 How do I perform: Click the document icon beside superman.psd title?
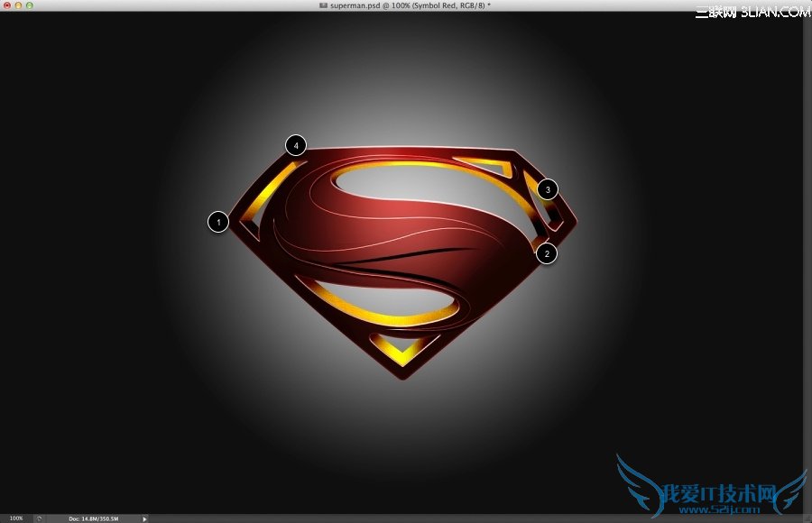(x=324, y=5)
